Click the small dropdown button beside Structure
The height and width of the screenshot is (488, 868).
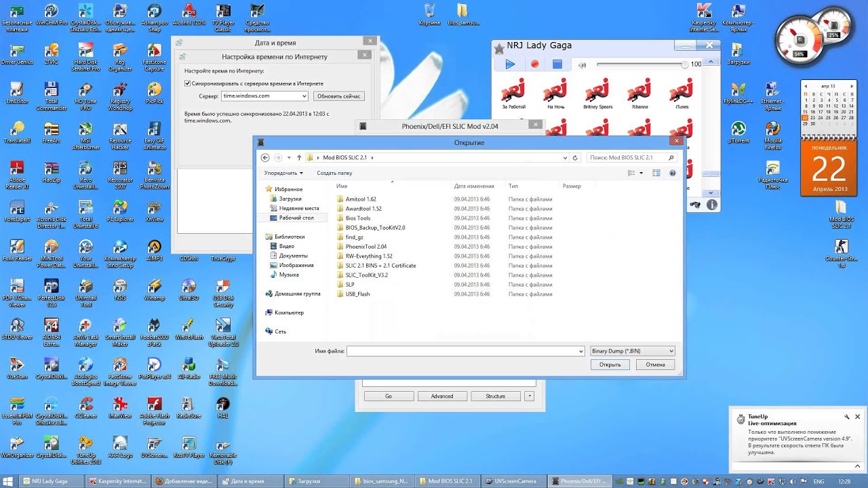[x=530, y=396]
